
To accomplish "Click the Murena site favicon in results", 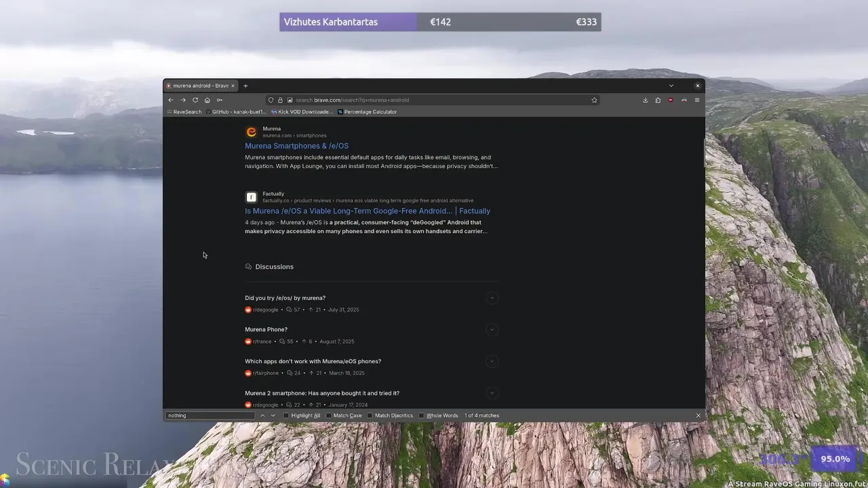I will click(x=252, y=132).
